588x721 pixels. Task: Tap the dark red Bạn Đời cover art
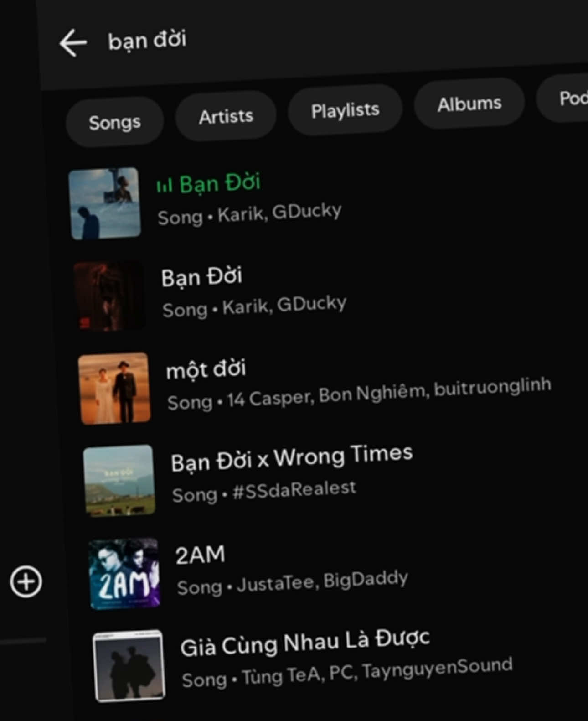(109, 296)
